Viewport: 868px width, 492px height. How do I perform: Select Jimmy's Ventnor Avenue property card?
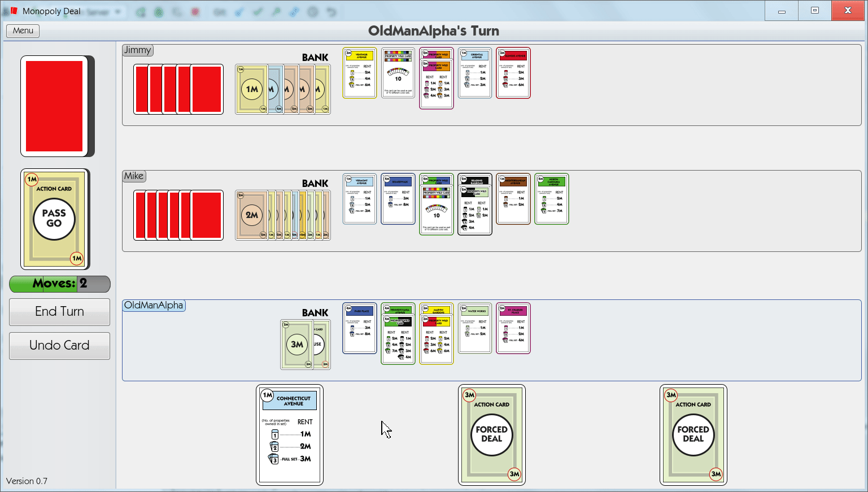pos(360,73)
